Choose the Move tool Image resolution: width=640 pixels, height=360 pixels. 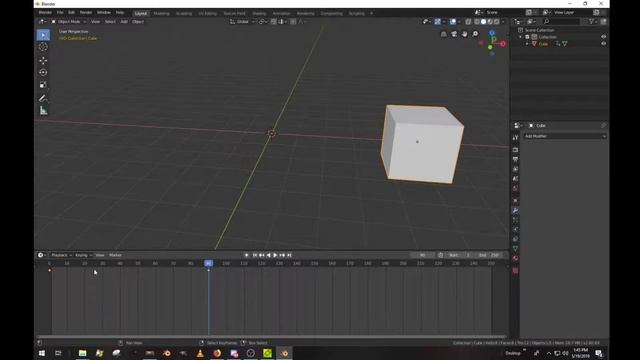click(43, 60)
